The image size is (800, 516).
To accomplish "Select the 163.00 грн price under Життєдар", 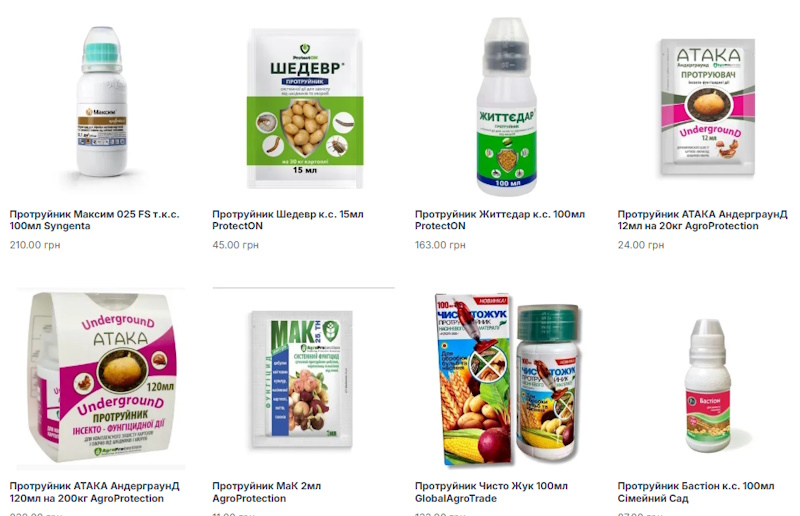I will point(440,245).
